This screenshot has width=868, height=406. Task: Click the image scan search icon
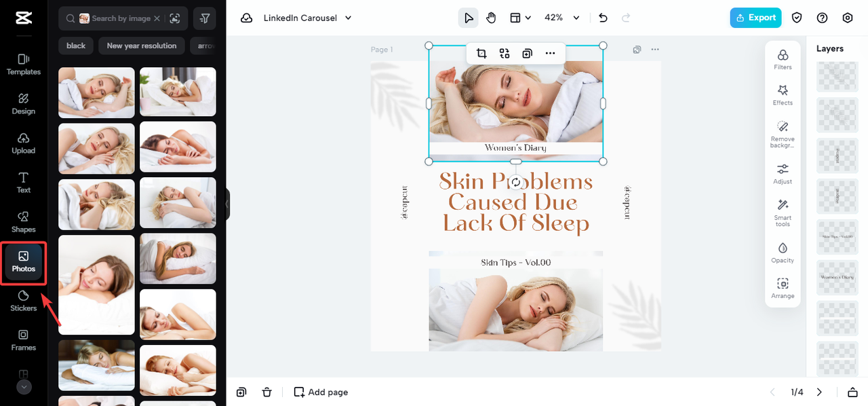coord(175,18)
